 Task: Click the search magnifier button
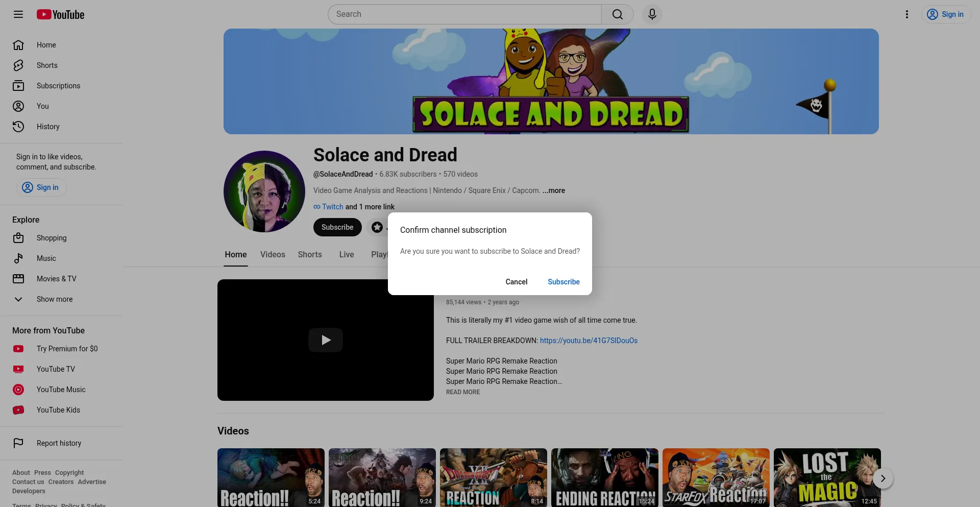pos(618,14)
